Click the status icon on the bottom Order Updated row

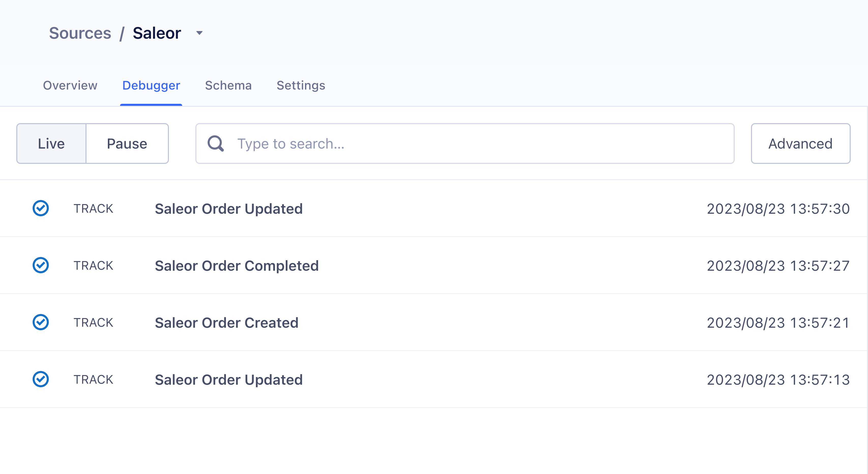[40, 379]
